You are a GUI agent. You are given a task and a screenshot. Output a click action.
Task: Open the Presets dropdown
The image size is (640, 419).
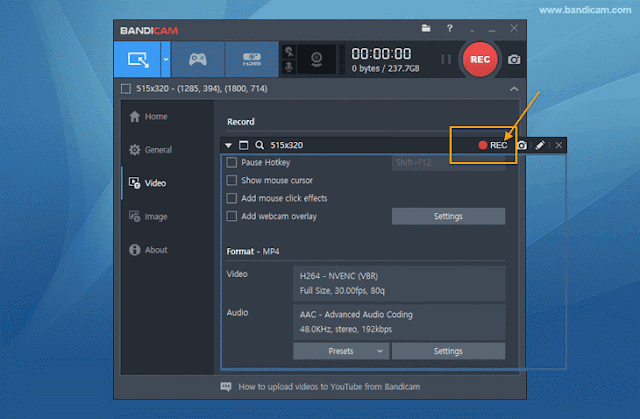(x=341, y=351)
